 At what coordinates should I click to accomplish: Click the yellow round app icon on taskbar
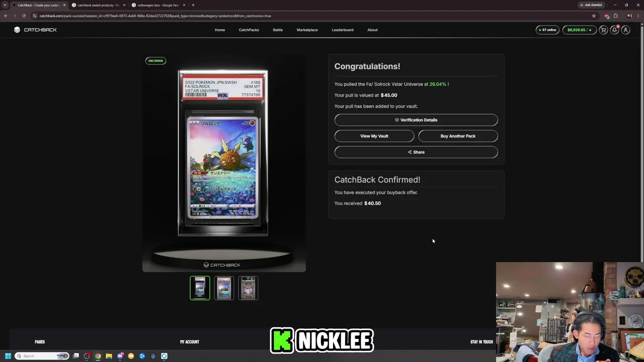coord(131,356)
